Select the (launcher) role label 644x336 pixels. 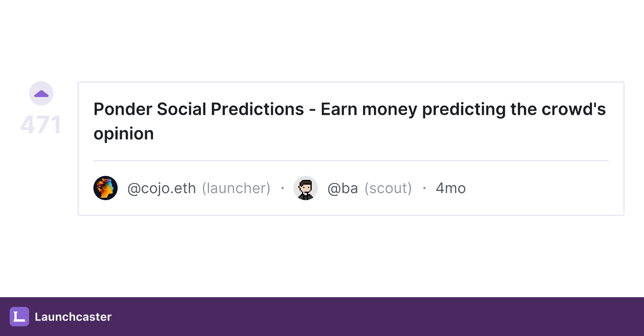(x=236, y=188)
